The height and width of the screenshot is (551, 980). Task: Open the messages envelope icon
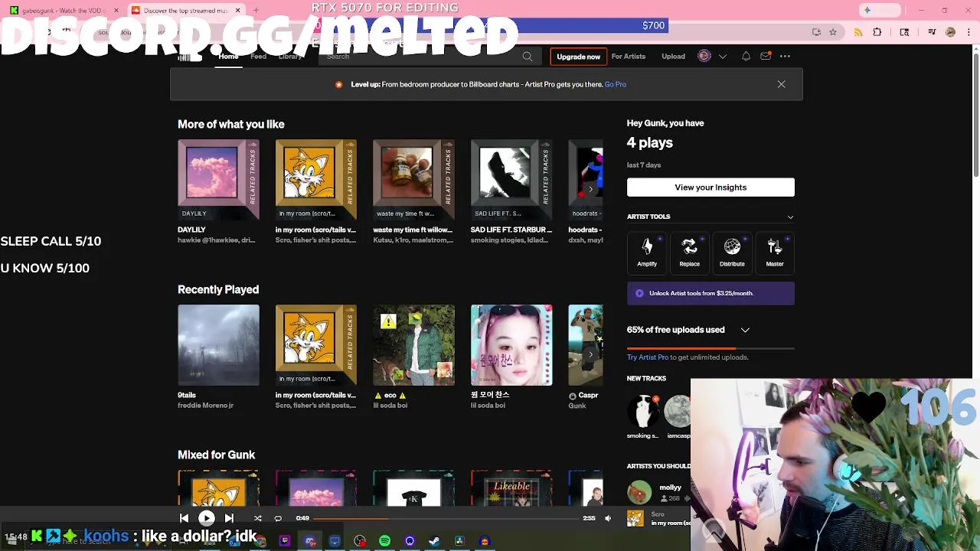point(766,57)
